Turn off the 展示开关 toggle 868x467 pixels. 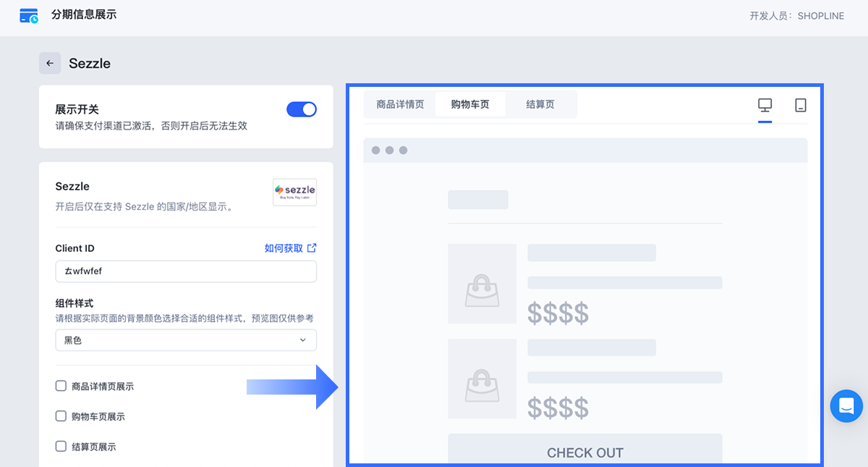coord(302,109)
